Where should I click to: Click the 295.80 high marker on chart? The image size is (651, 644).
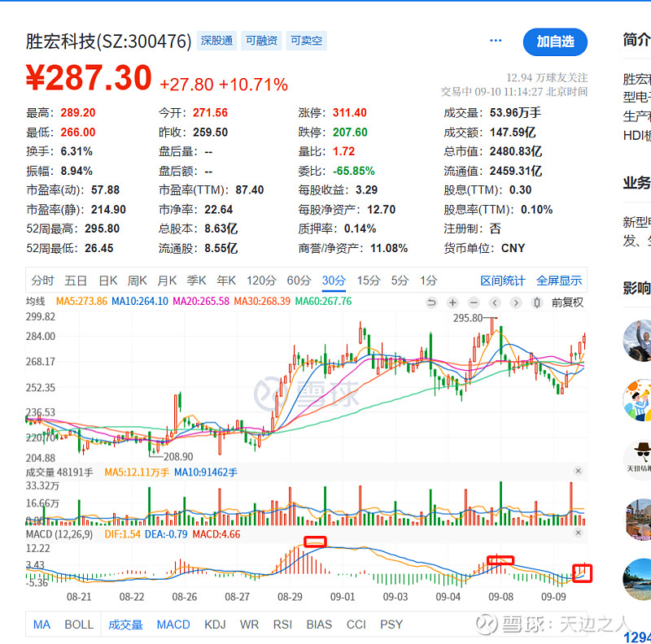[x=467, y=318]
